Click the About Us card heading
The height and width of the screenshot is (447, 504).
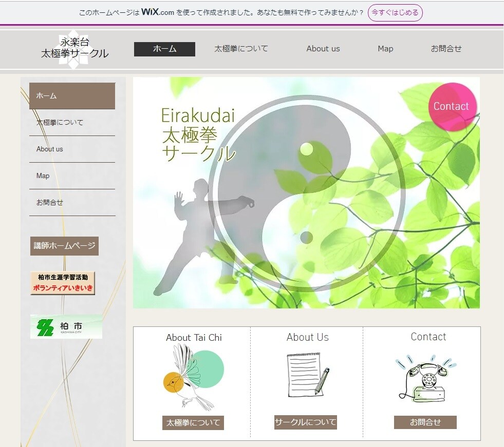[308, 337]
